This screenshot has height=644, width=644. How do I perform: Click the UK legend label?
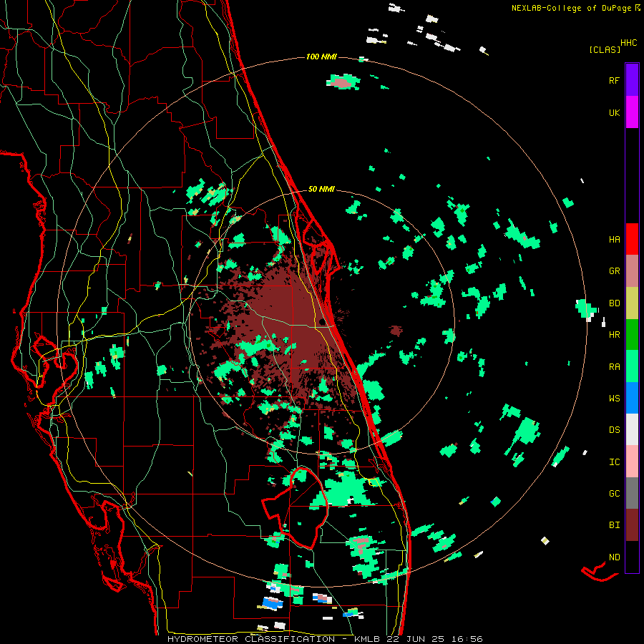614,112
